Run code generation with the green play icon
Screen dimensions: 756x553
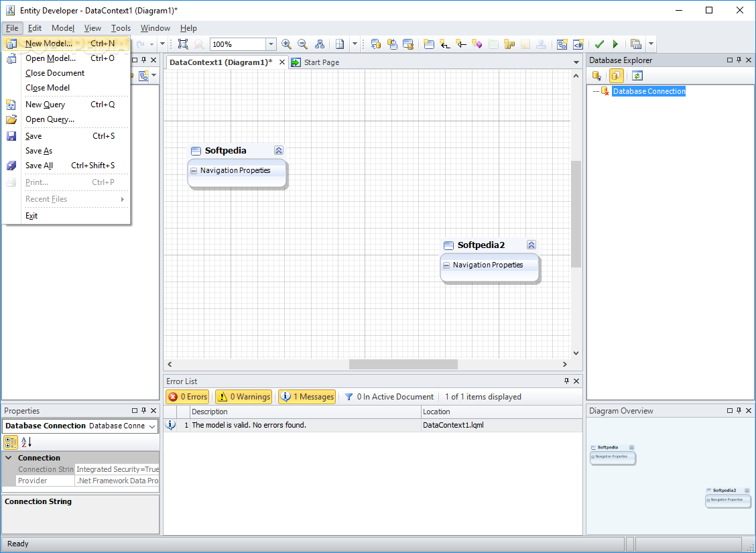[x=615, y=44]
